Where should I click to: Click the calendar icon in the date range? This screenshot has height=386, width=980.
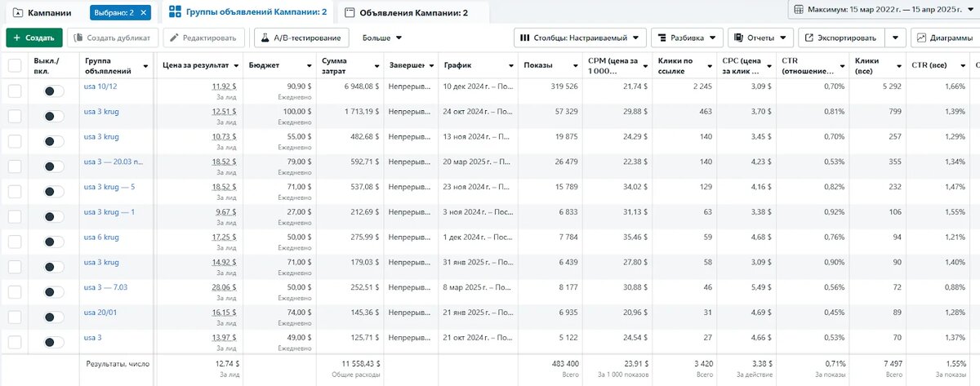[797, 11]
